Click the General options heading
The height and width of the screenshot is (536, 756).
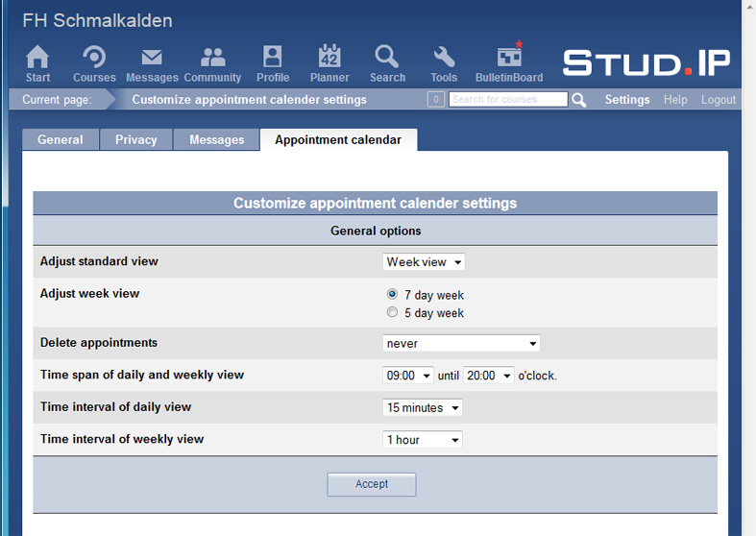[376, 231]
